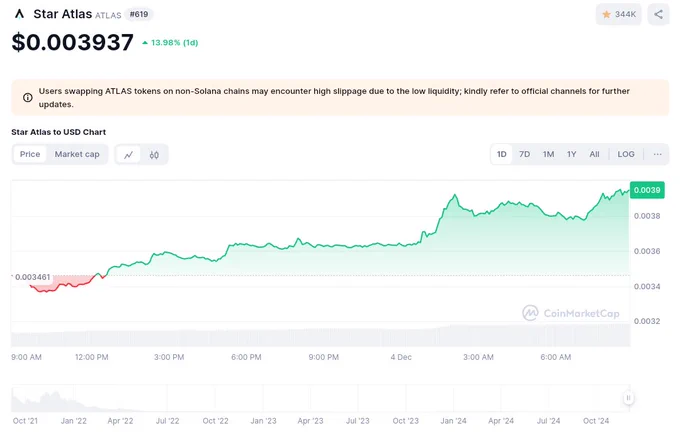Click the 12:00 PM axis label
Image resolution: width=680 pixels, height=433 pixels.
(x=92, y=357)
